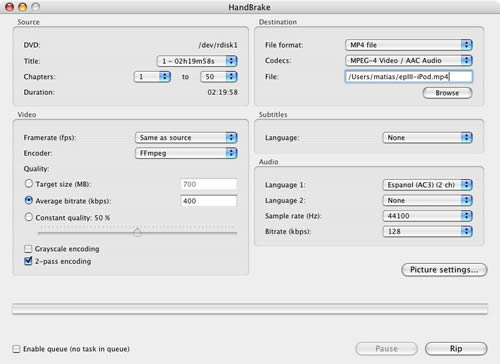Open the Framerate dropdown set to Same as source

pos(186,138)
